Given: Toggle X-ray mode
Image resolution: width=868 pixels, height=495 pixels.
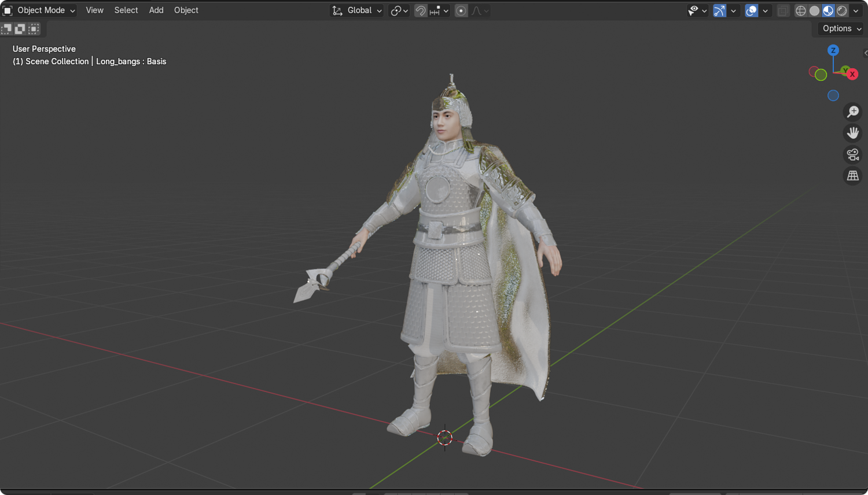Looking at the screenshot, I should [783, 10].
